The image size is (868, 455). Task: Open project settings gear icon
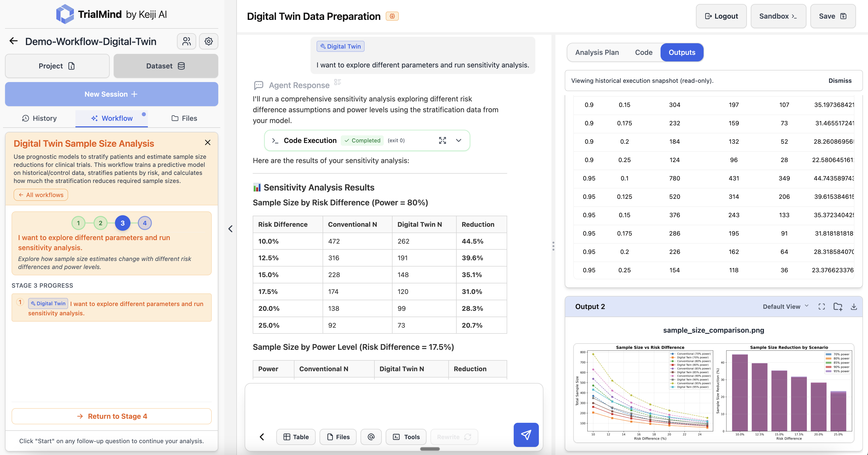208,41
